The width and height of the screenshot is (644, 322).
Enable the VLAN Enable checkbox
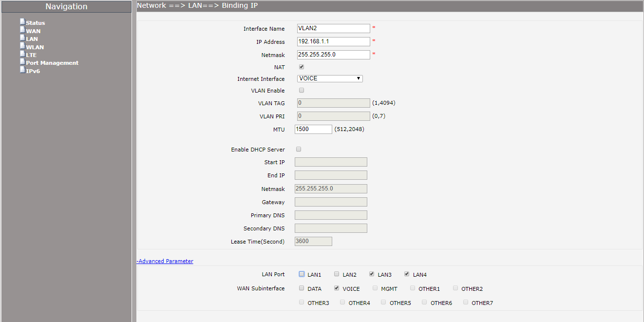[302, 91]
